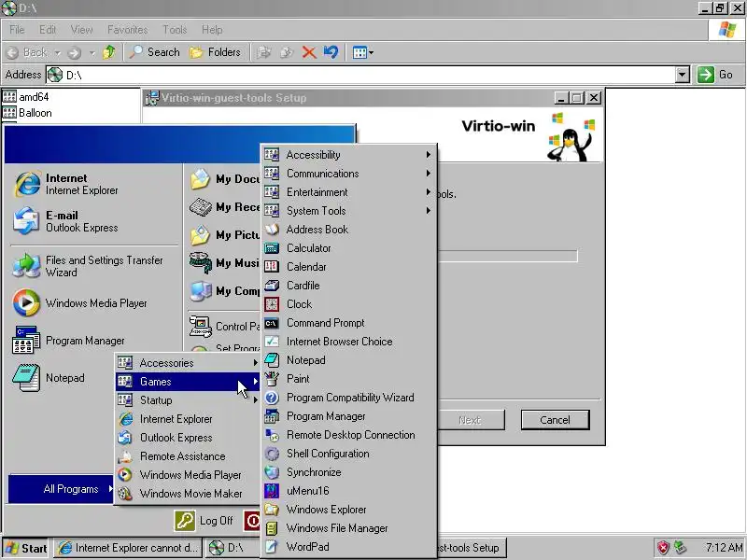Start Cardfile from the Accessories list
Viewport: 747px width, 560px height.
348,286
